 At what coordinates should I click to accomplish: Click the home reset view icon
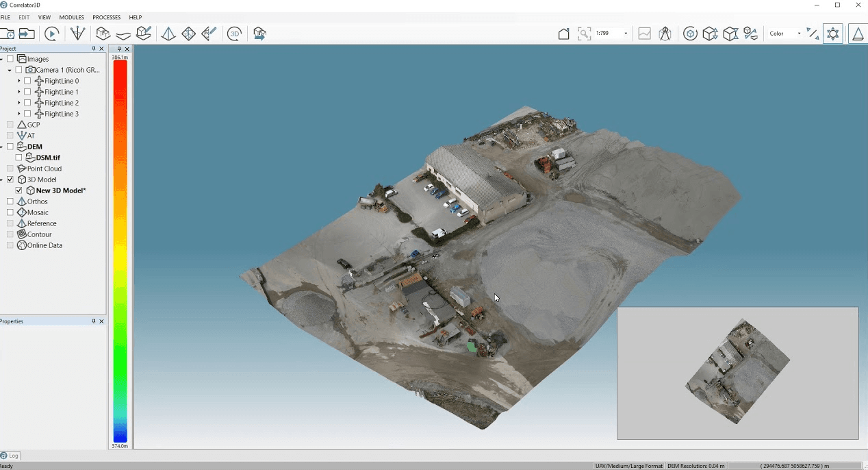(563, 33)
